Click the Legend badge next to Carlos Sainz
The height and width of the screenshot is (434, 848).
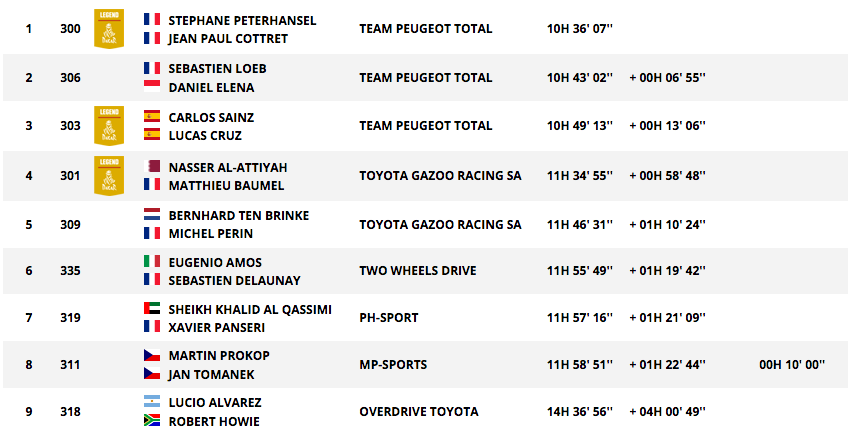[x=108, y=125]
